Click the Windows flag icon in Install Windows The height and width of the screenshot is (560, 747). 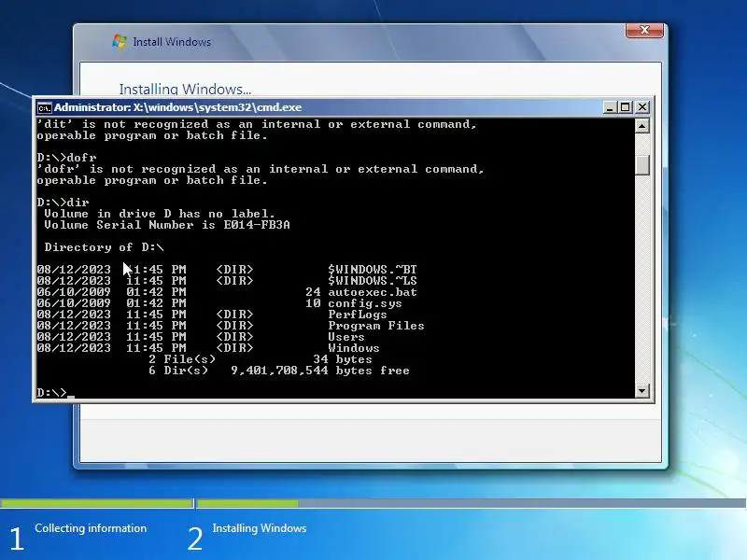[x=120, y=41]
